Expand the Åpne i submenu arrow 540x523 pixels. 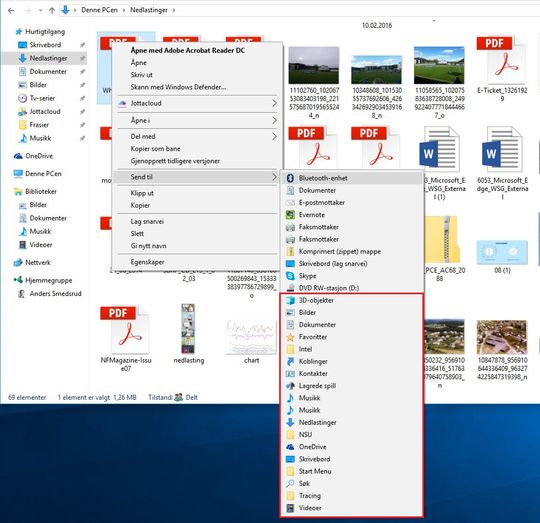(274, 120)
